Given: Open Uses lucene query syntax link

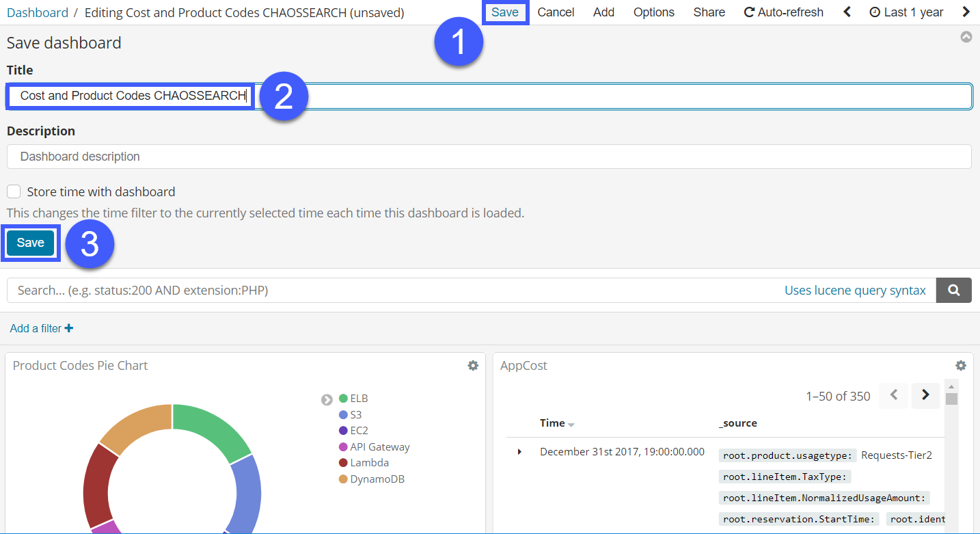Looking at the screenshot, I should tap(855, 291).
